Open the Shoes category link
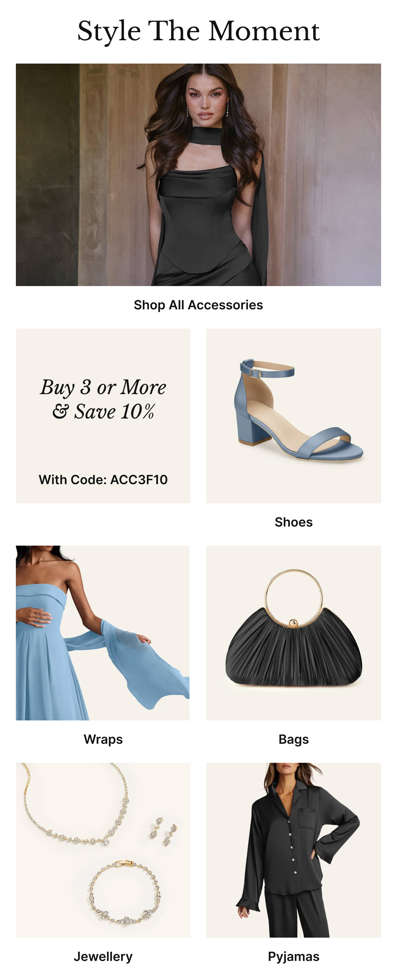 [294, 522]
